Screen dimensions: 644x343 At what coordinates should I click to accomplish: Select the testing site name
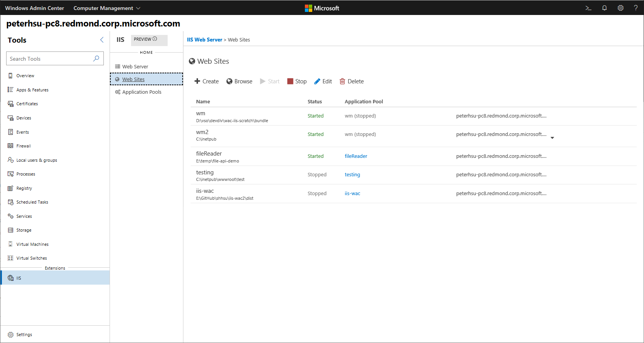point(205,172)
